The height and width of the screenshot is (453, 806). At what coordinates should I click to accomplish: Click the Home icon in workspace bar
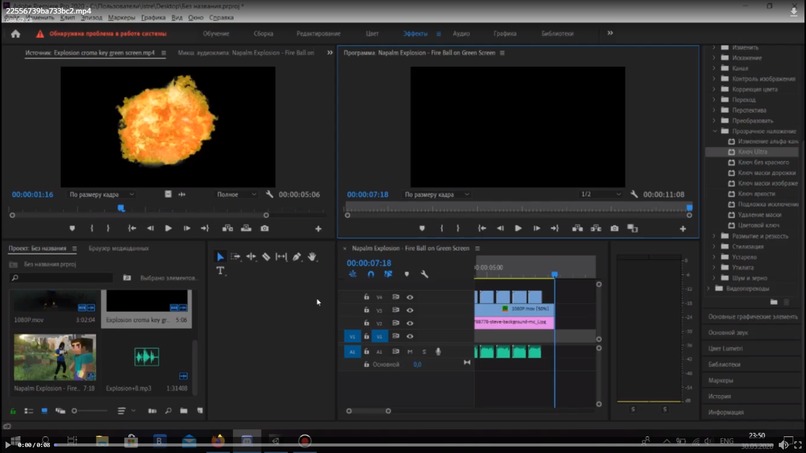tap(15, 34)
